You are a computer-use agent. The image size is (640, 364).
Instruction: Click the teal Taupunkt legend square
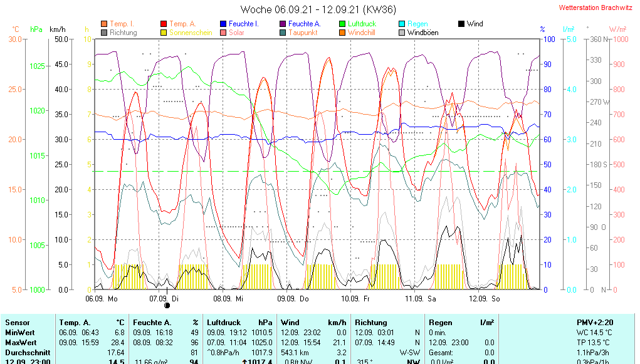coord(283,33)
